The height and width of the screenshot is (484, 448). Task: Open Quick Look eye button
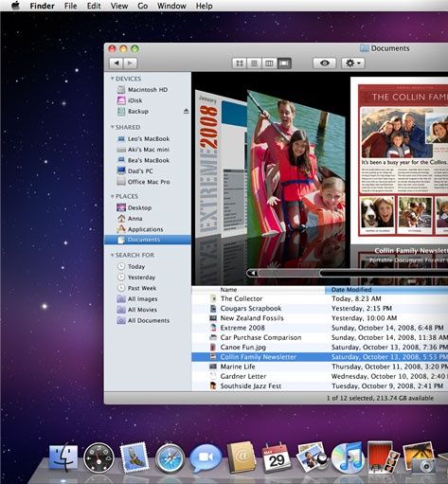[325, 63]
